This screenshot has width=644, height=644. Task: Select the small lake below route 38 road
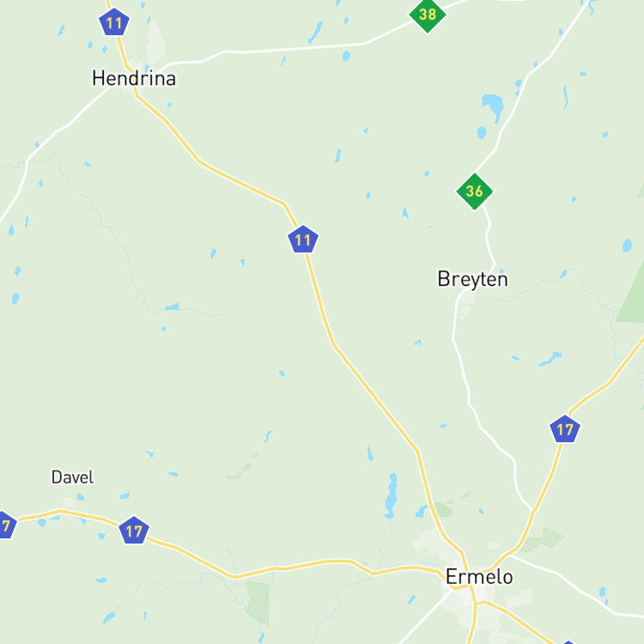pos(346,56)
